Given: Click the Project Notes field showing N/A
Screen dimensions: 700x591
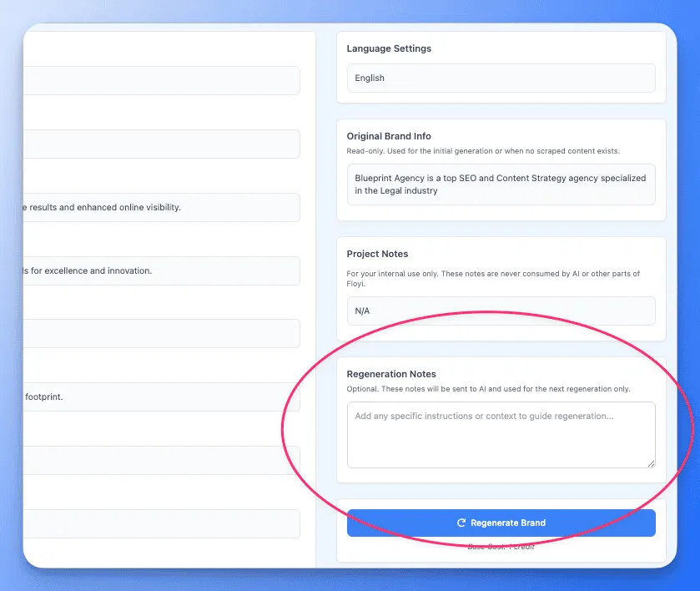Looking at the screenshot, I should [x=501, y=311].
